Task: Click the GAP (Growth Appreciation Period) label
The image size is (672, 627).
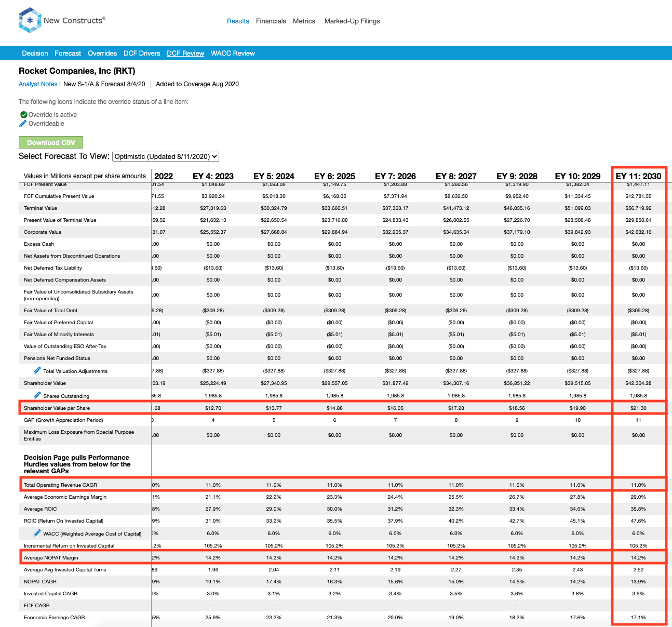Action: (x=63, y=420)
